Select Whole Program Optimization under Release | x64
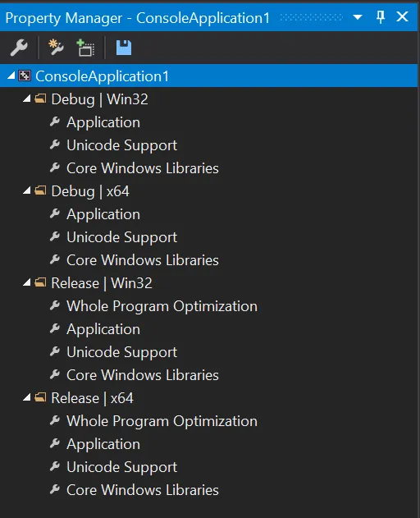420x518 pixels. [162, 421]
